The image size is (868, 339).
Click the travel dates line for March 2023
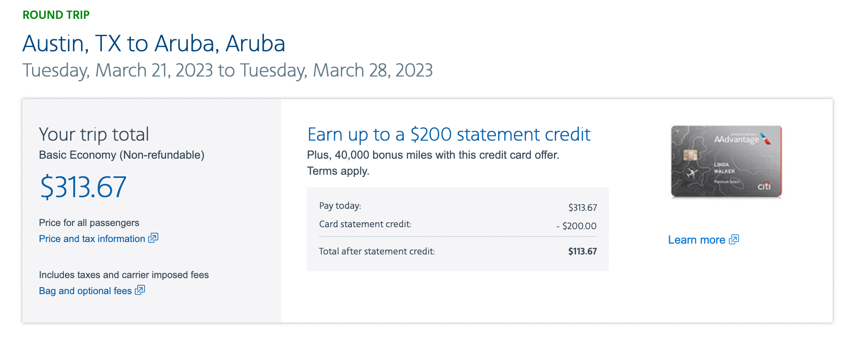pos(227,71)
